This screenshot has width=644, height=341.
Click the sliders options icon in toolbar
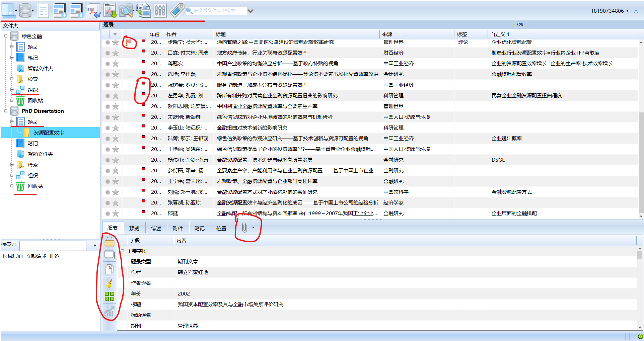tap(160, 11)
